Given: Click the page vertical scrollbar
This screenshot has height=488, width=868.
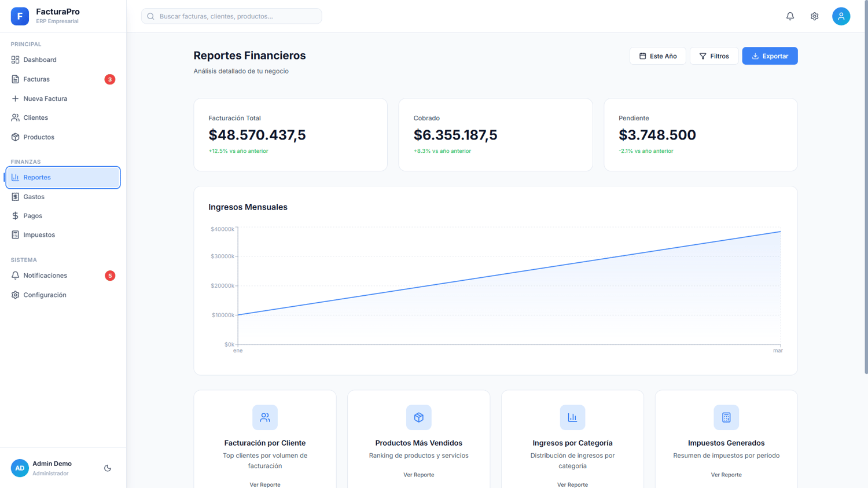Looking at the screenshot, I should [x=866, y=186].
